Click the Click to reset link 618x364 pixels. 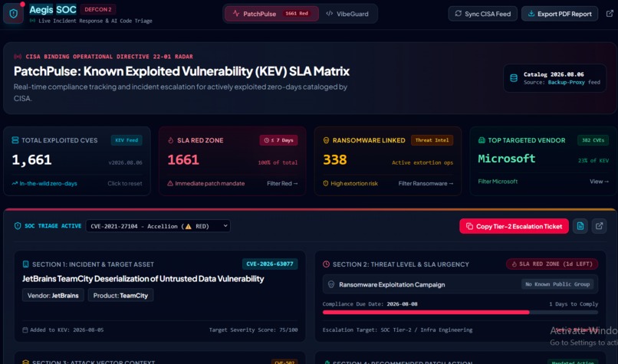click(x=125, y=184)
